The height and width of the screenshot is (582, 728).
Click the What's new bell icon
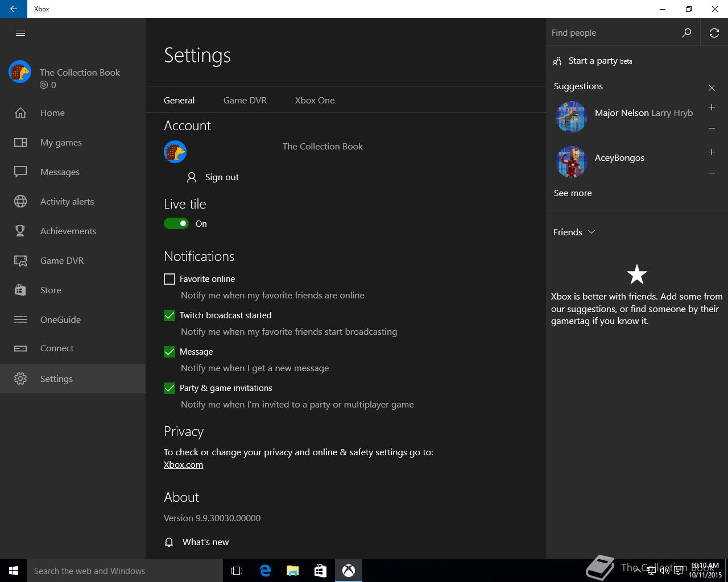(169, 542)
